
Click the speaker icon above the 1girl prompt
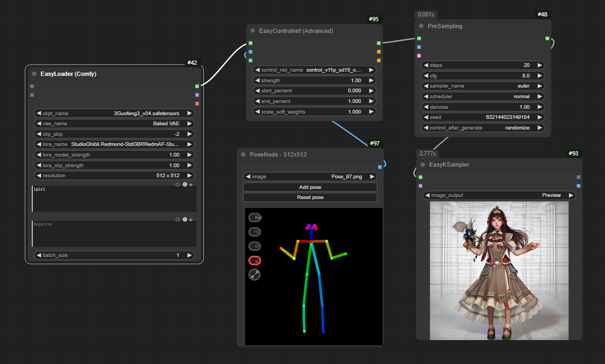(x=192, y=185)
